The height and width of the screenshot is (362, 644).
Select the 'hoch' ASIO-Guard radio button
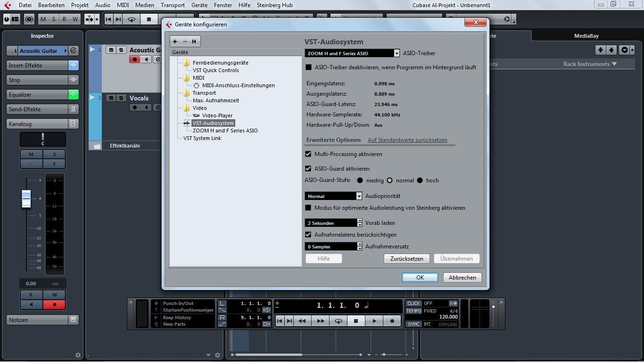click(x=420, y=181)
